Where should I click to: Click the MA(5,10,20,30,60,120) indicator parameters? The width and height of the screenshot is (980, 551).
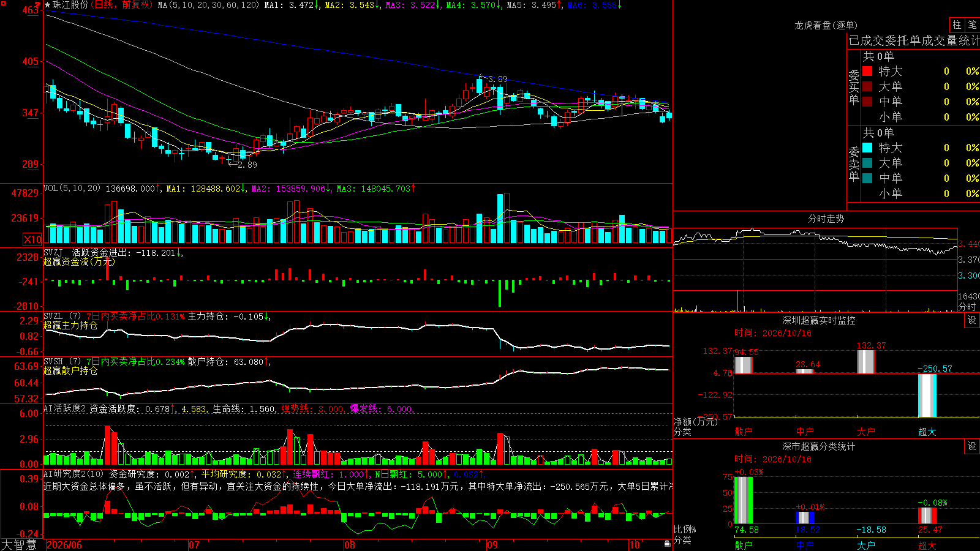pyautogui.click(x=208, y=5)
